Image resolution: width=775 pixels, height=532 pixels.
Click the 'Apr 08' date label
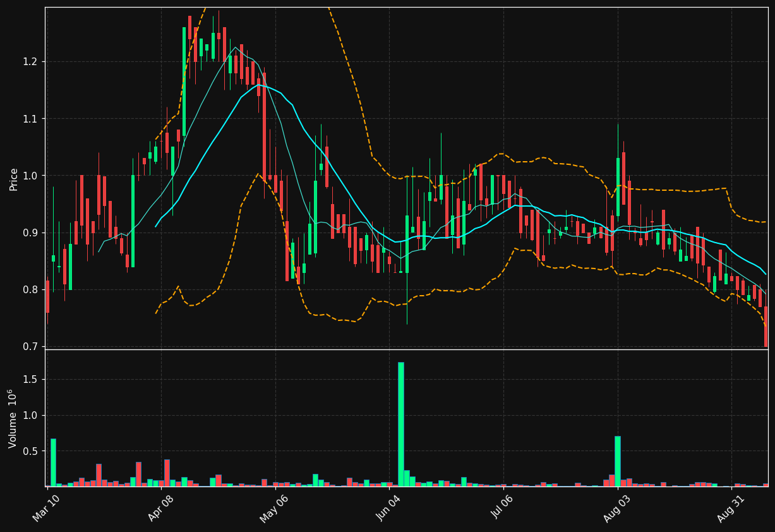click(159, 508)
